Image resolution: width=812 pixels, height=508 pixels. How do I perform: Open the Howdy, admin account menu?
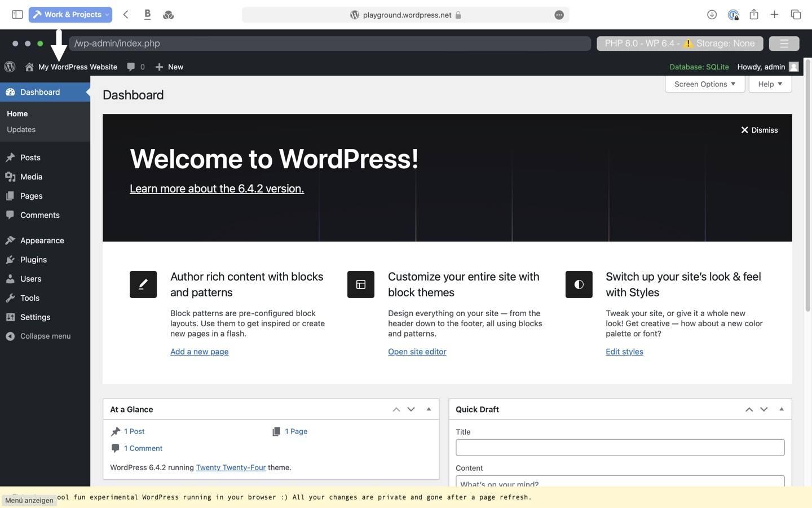[x=767, y=67]
